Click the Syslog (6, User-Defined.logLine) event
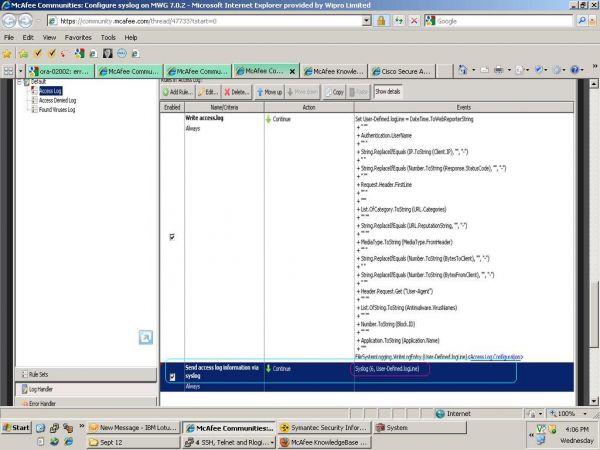 (387, 369)
